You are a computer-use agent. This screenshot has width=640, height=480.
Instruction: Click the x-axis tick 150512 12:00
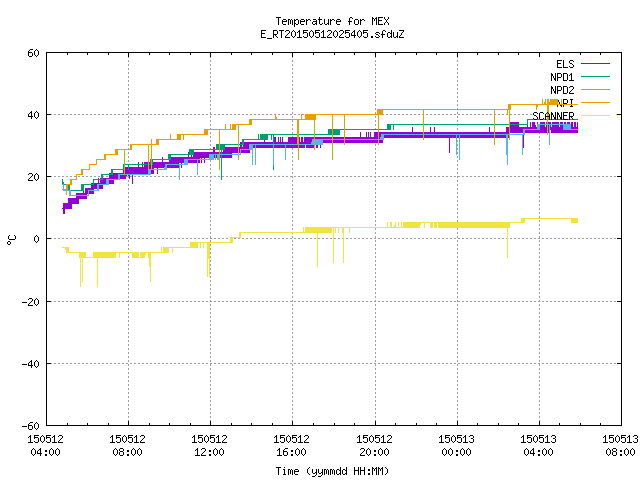coord(209,446)
